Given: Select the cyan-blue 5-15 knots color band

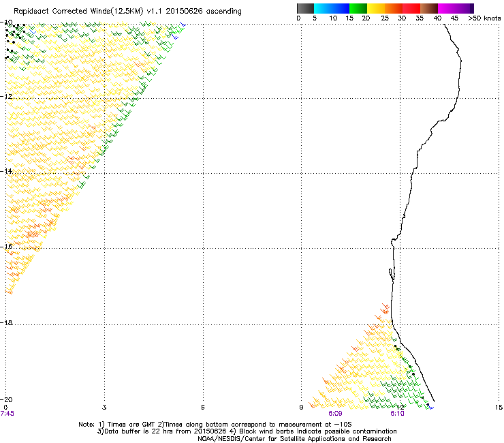Looking at the screenshot, I should pyautogui.click(x=332, y=8).
